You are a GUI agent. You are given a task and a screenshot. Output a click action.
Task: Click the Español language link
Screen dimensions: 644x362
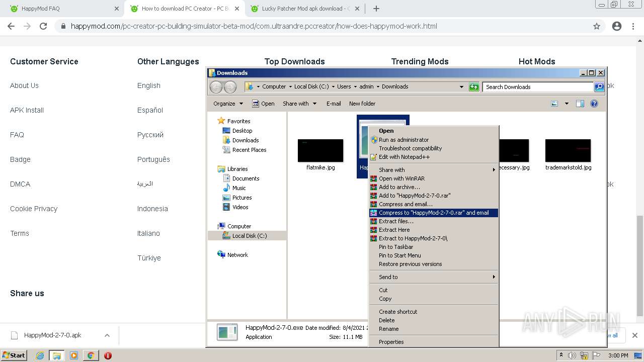point(150,110)
